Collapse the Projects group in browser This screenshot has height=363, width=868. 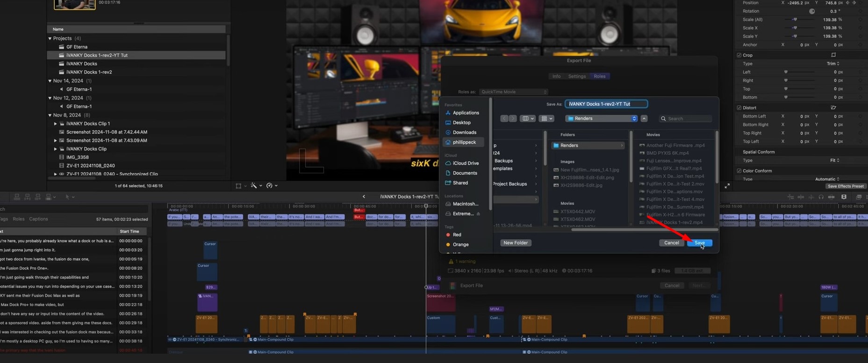pos(50,38)
